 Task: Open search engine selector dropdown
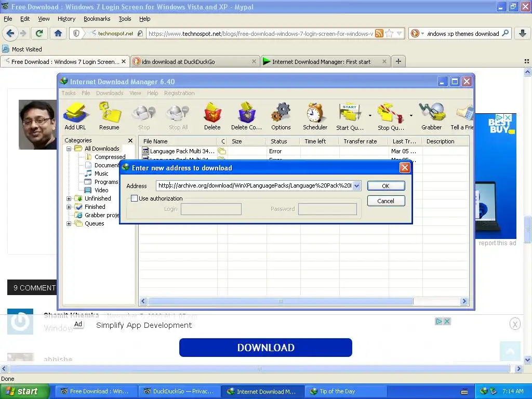point(423,33)
